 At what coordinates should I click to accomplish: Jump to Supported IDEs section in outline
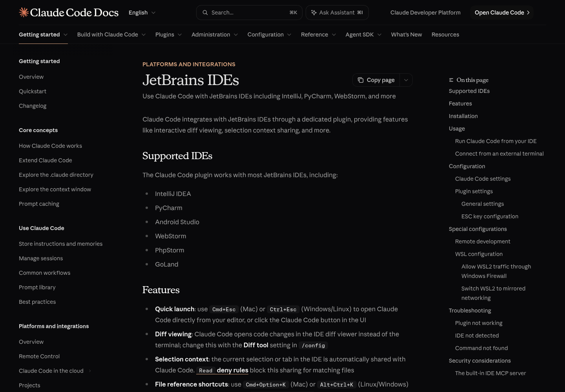[469, 91]
